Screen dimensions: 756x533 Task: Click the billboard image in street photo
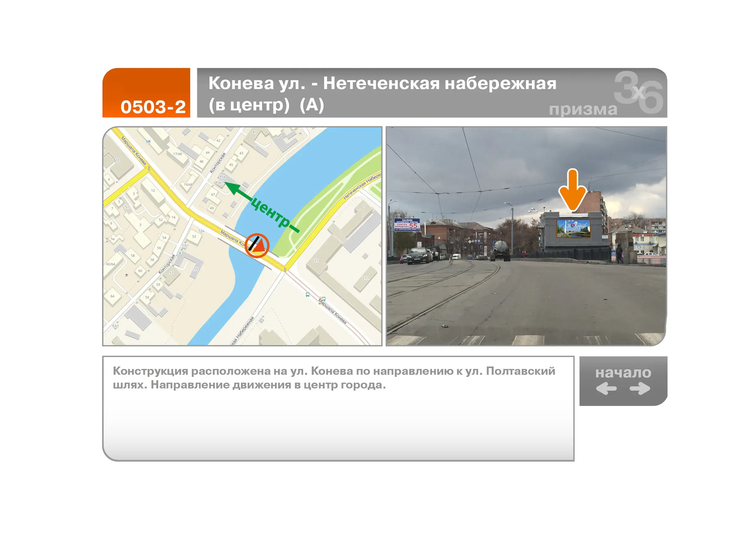point(573,228)
